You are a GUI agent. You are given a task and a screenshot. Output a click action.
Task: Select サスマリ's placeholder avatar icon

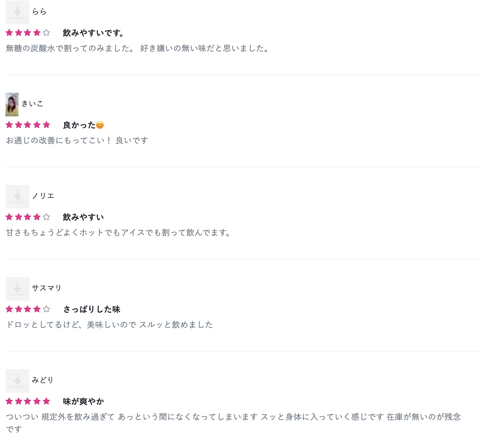pyautogui.click(x=17, y=289)
